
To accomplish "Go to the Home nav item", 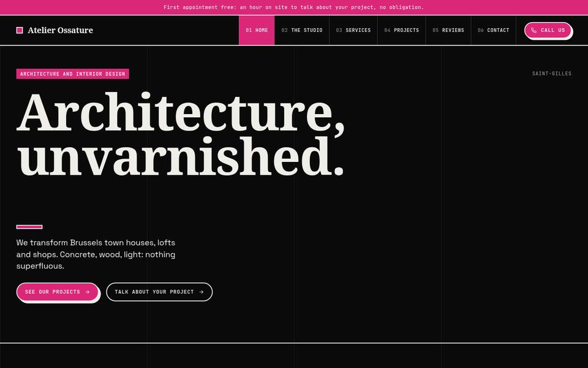I will pos(257,30).
